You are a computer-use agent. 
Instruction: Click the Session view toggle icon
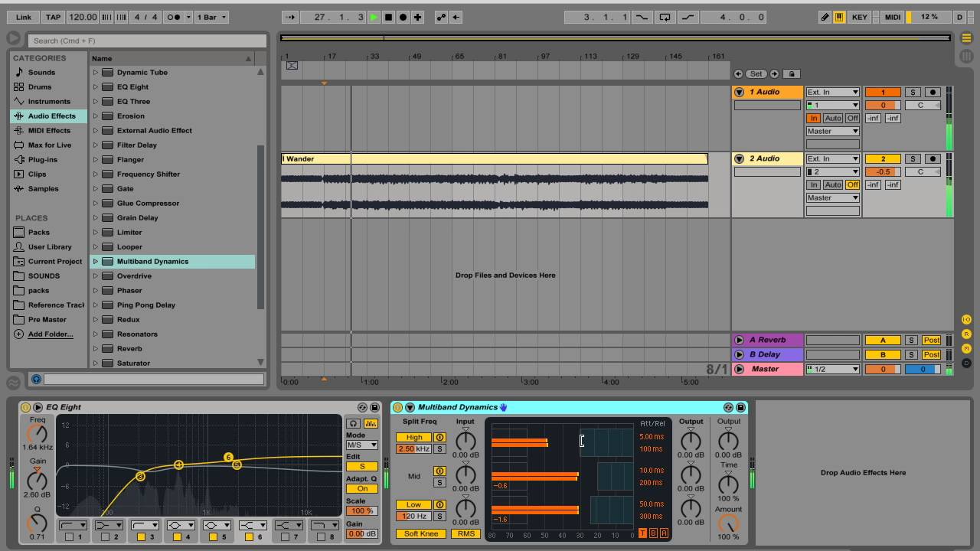[x=966, y=56]
